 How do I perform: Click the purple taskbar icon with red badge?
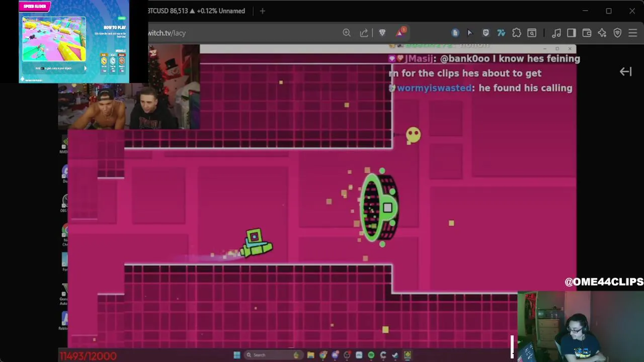pyautogui.click(x=335, y=355)
